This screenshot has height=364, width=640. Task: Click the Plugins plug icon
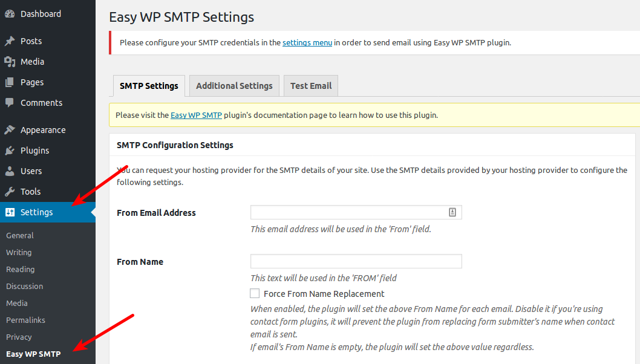click(10, 151)
